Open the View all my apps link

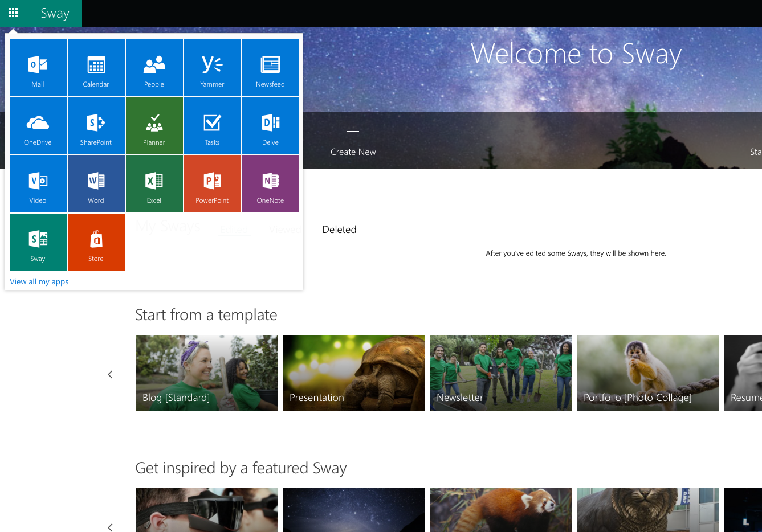pyautogui.click(x=39, y=281)
